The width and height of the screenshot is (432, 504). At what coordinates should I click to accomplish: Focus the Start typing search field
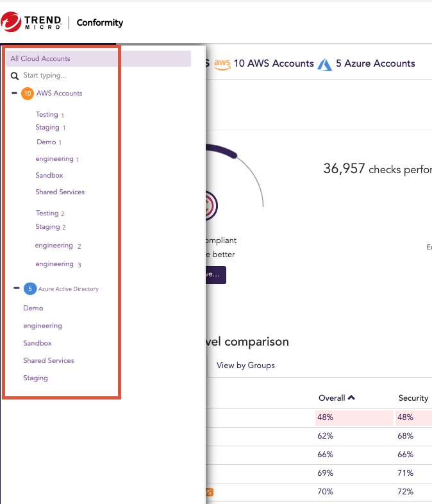pyautogui.click(x=45, y=76)
